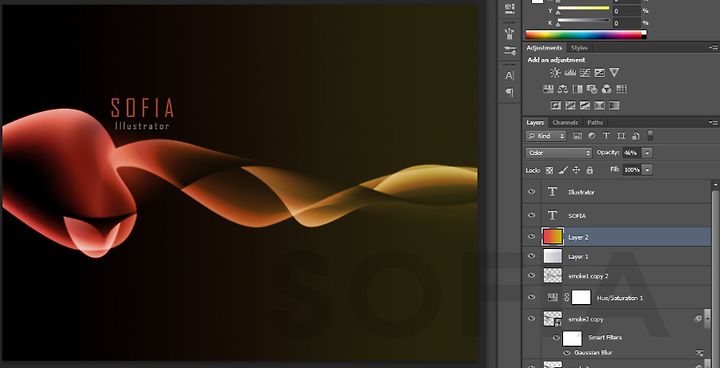Viewport: 720px width, 368px height.
Task: Open the Fill slider dropdown arrow
Action: [x=647, y=170]
